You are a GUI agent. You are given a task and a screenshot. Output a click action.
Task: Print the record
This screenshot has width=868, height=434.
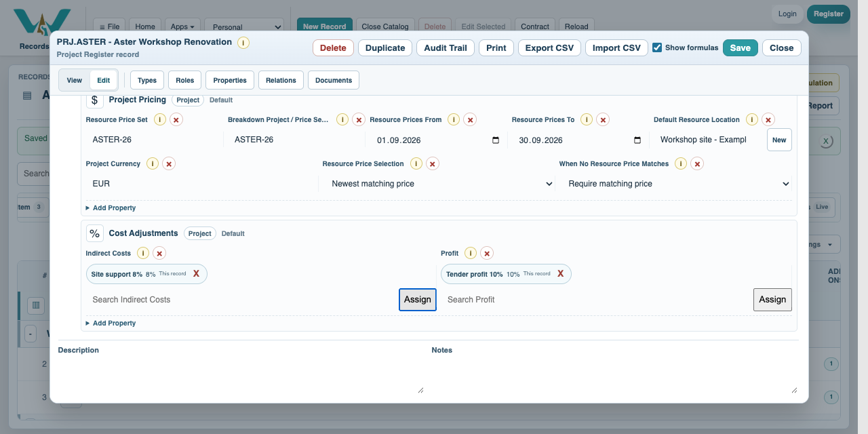click(496, 48)
